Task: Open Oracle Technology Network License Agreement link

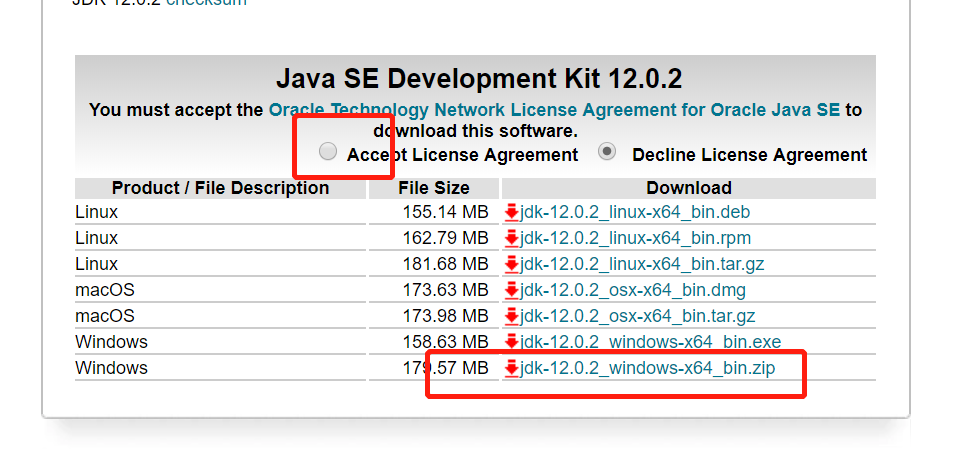Action: click(554, 110)
